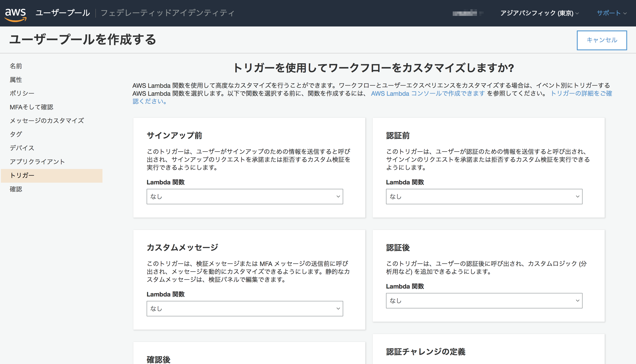
Task: Click the 認証チャレンジの定義 heading
Action: 426,352
